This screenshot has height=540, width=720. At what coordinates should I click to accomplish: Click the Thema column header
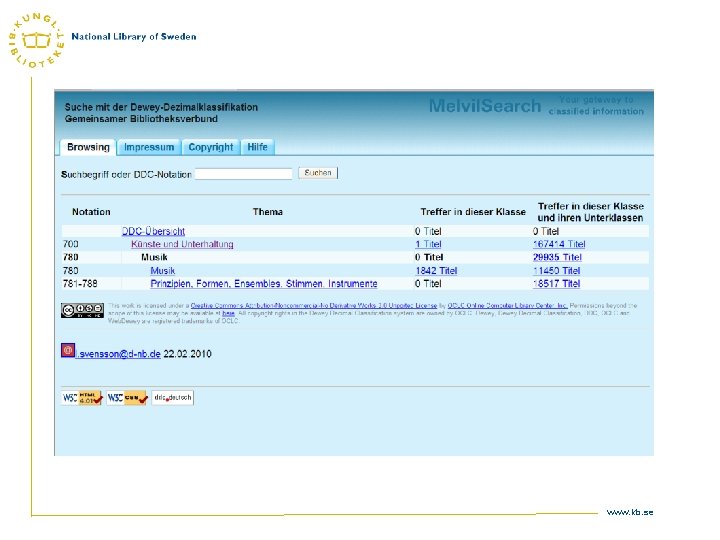(x=268, y=212)
